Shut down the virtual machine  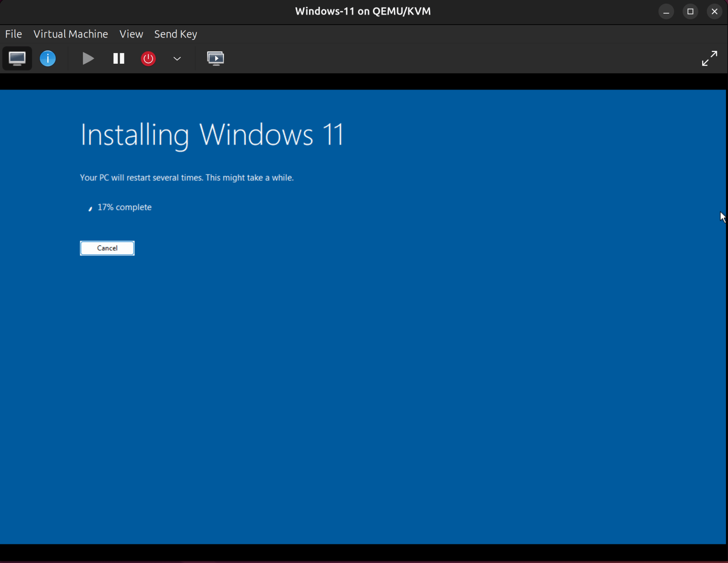click(148, 58)
